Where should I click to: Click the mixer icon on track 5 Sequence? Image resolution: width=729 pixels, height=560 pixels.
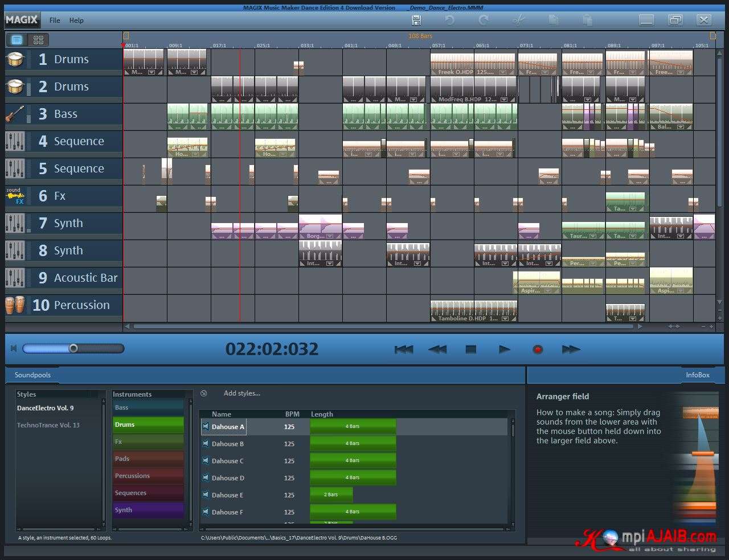tap(15, 168)
